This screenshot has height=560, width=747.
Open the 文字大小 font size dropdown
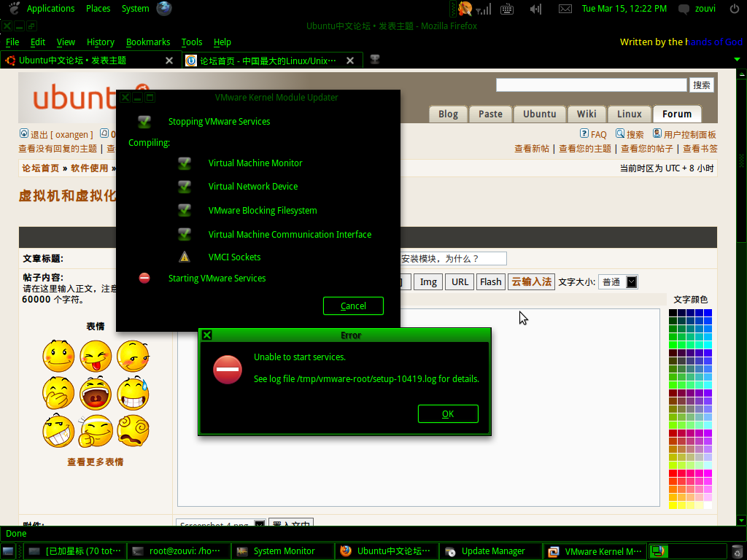coord(619,282)
